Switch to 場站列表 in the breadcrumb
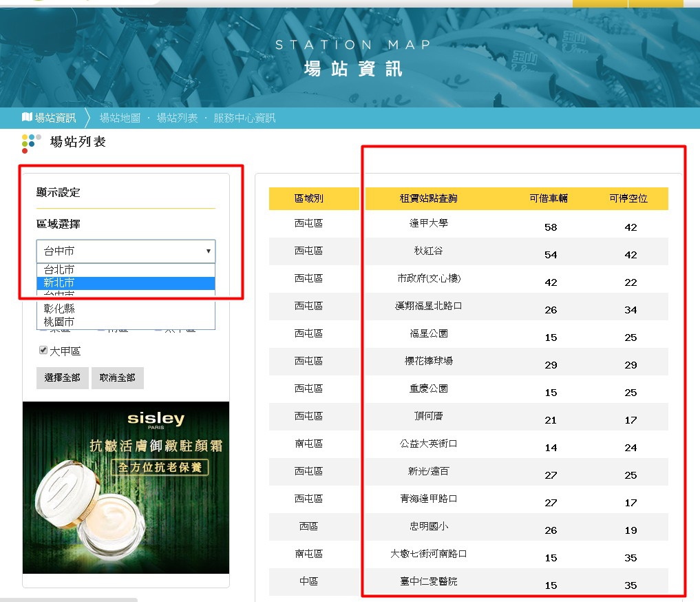 (x=178, y=118)
